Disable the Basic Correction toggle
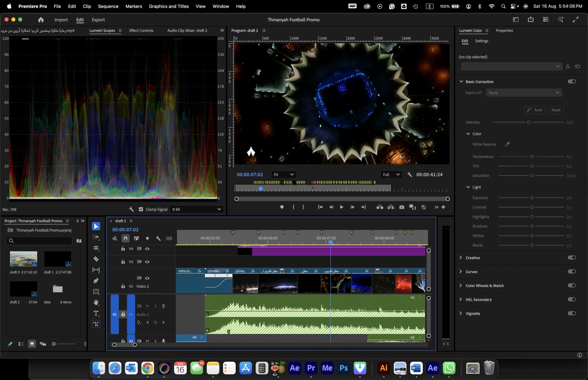Viewport: 588px width, 380px height. click(571, 82)
